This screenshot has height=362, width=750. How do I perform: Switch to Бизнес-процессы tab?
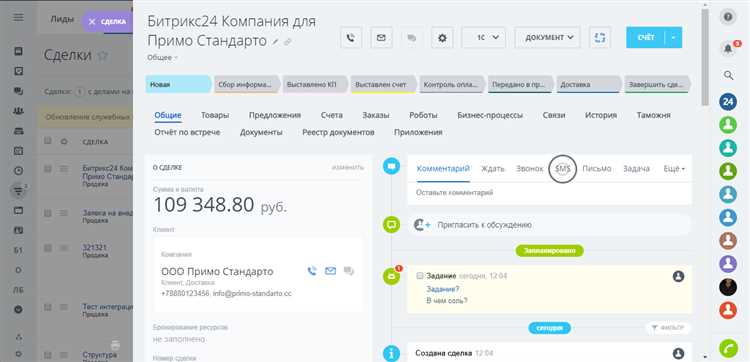[490, 115]
